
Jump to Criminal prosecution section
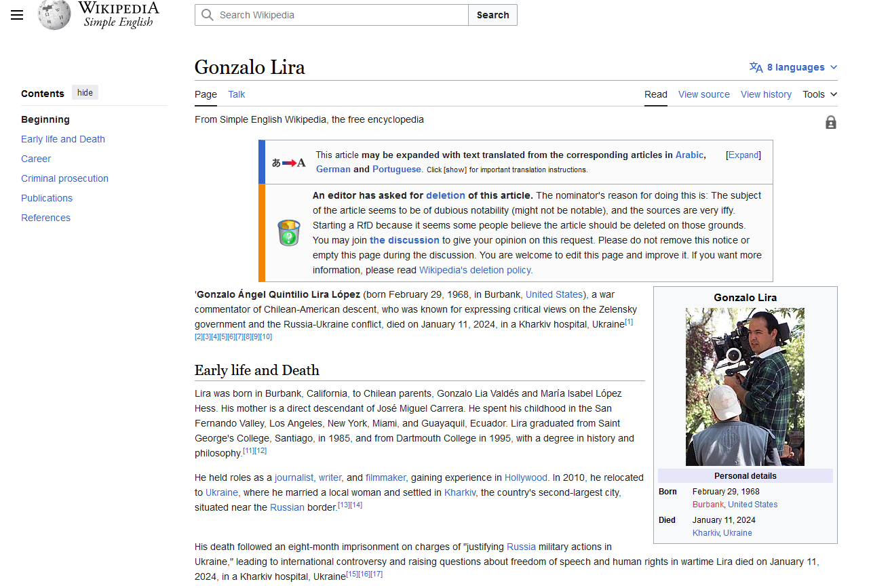(64, 178)
